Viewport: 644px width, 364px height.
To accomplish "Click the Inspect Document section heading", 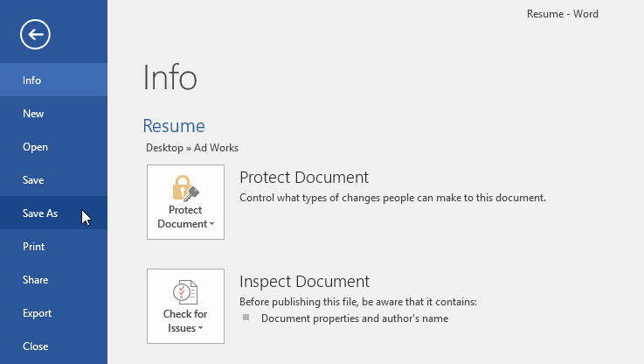I will coord(304,282).
